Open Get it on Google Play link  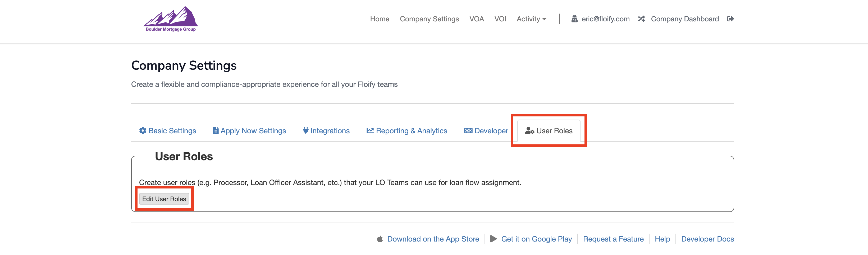coord(536,239)
